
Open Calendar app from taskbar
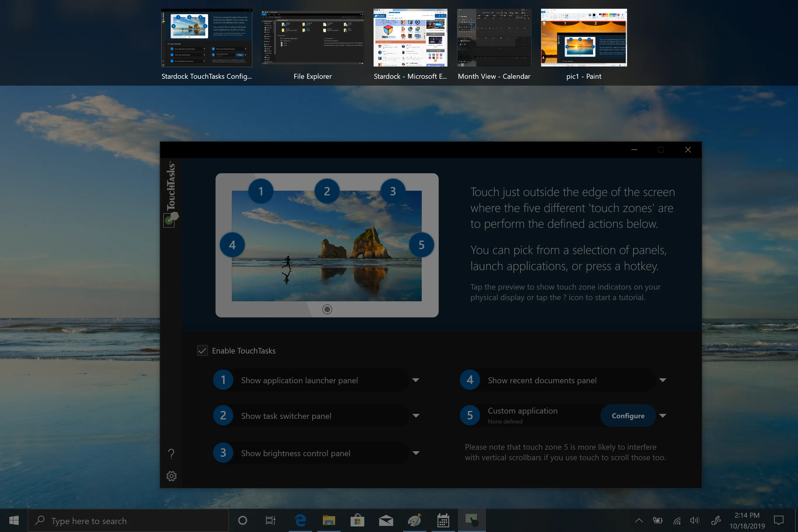[443, 520]
